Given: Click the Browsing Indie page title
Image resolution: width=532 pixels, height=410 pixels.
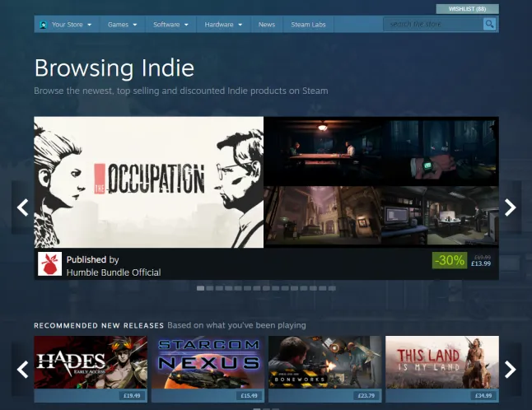Looking at the screenshot, I should (x=114, y=68).
